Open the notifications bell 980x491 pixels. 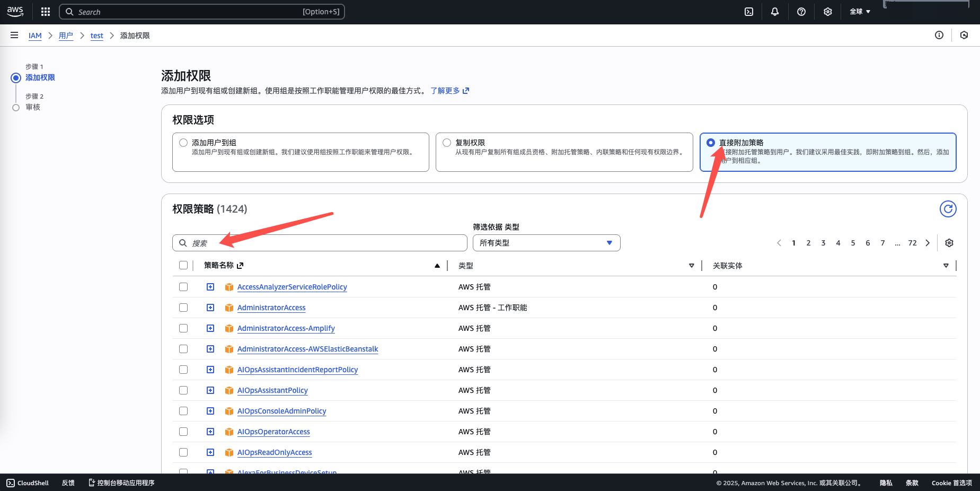(775, 12)
